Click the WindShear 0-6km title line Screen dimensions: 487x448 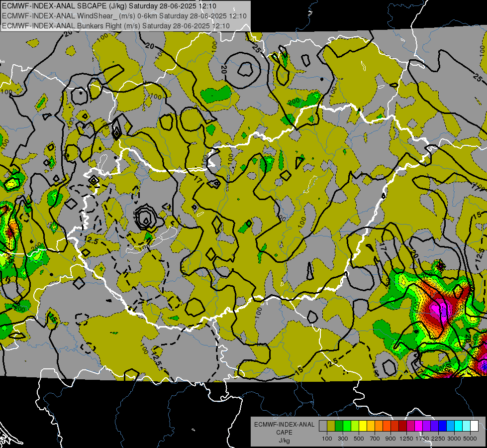pos(124,16)
